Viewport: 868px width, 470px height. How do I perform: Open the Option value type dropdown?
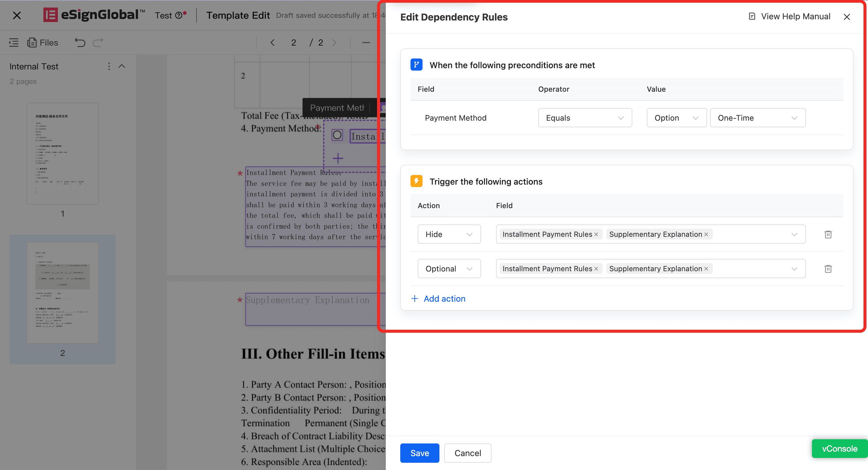click(x=676, y=118)
